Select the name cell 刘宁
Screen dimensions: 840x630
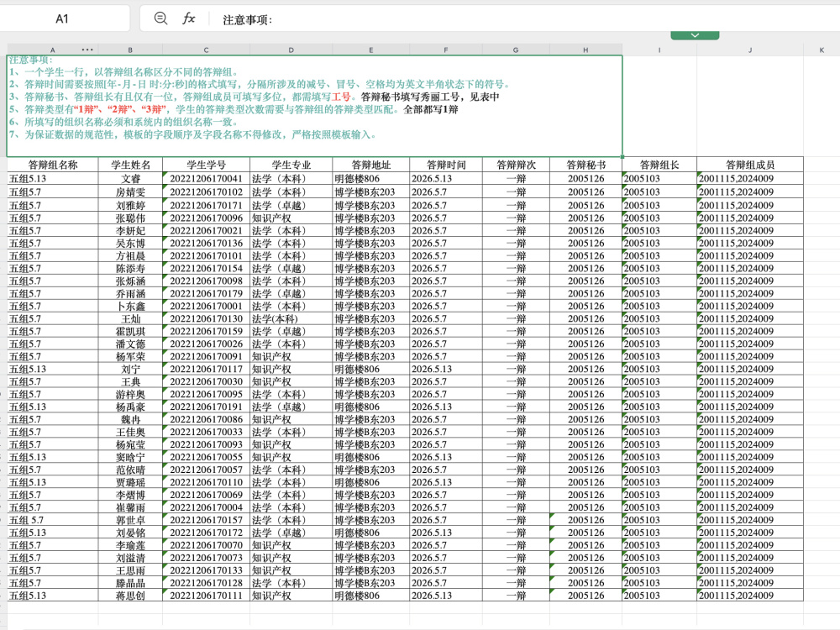131,369
